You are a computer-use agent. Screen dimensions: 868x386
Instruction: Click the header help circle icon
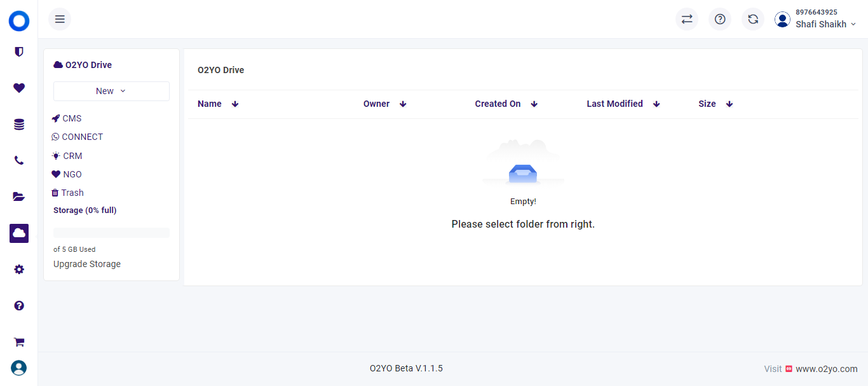coord(720,19)
